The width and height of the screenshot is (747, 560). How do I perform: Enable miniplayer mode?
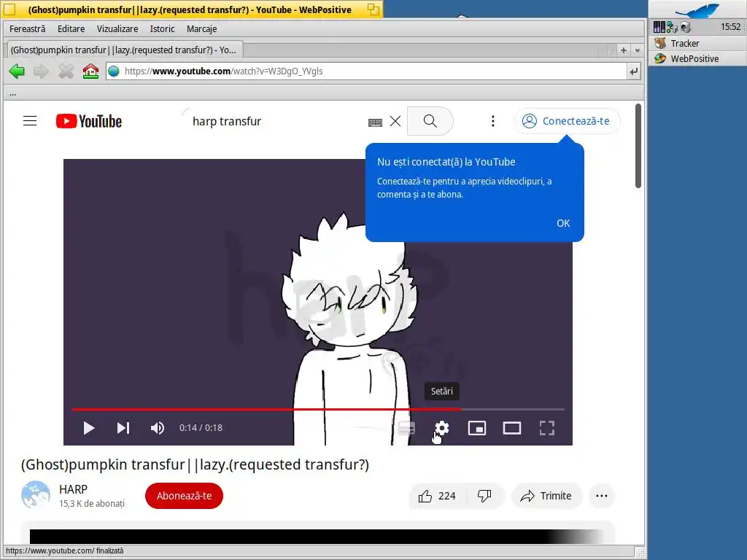tap(477, 428)
